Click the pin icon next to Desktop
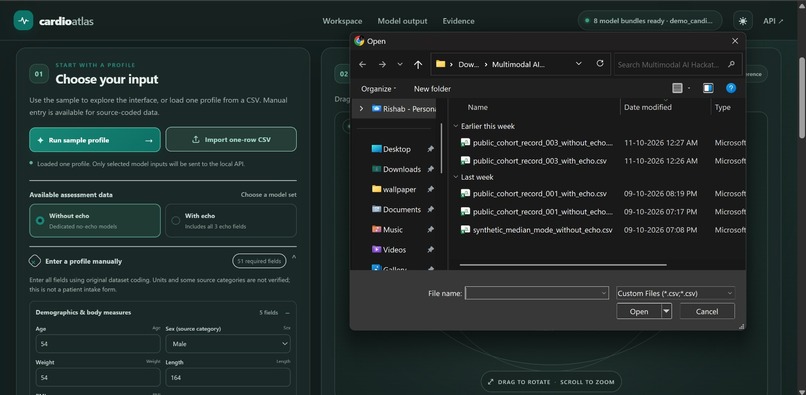 coord(430,149)
